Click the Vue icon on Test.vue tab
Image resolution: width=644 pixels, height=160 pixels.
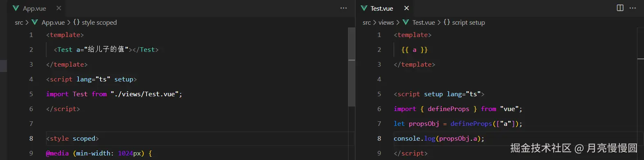(364, 8)
